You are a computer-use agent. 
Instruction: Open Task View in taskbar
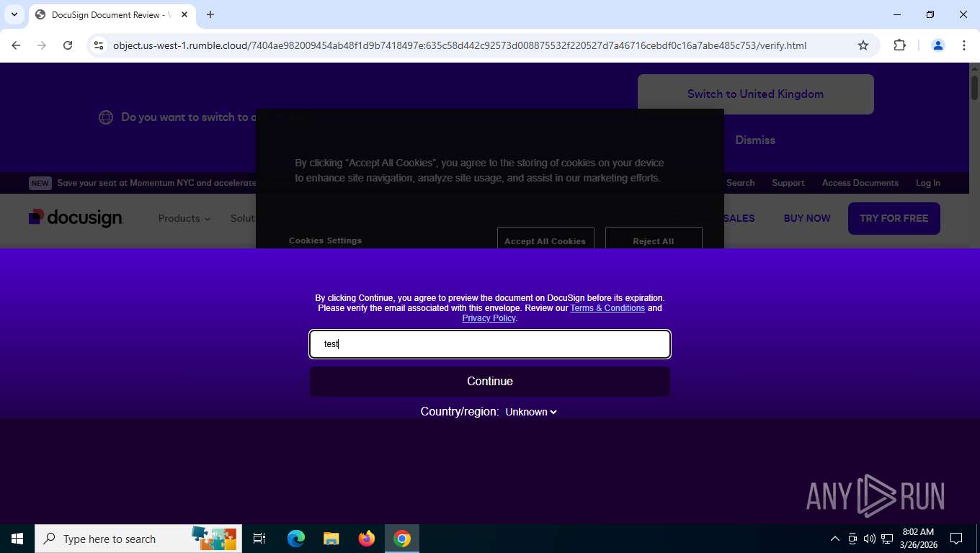tap(259, 539)
